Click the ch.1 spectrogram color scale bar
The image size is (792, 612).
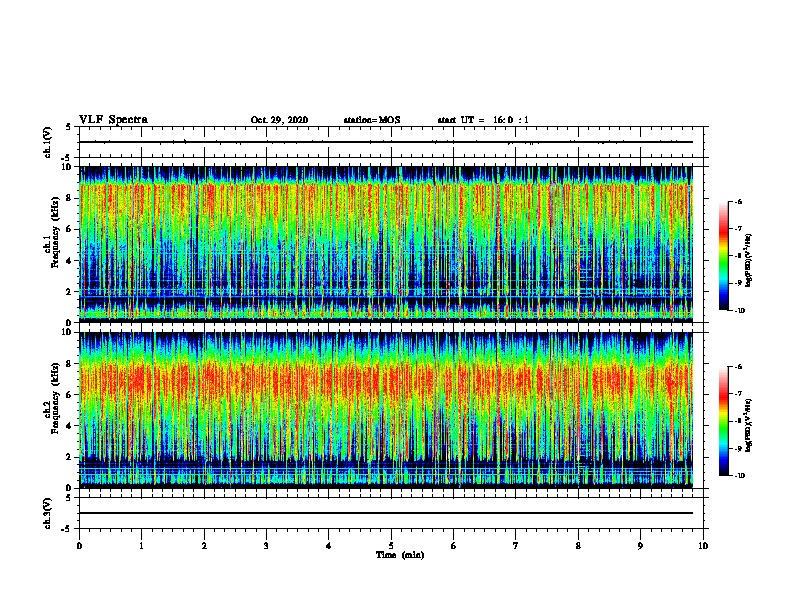tap(723, 256)
